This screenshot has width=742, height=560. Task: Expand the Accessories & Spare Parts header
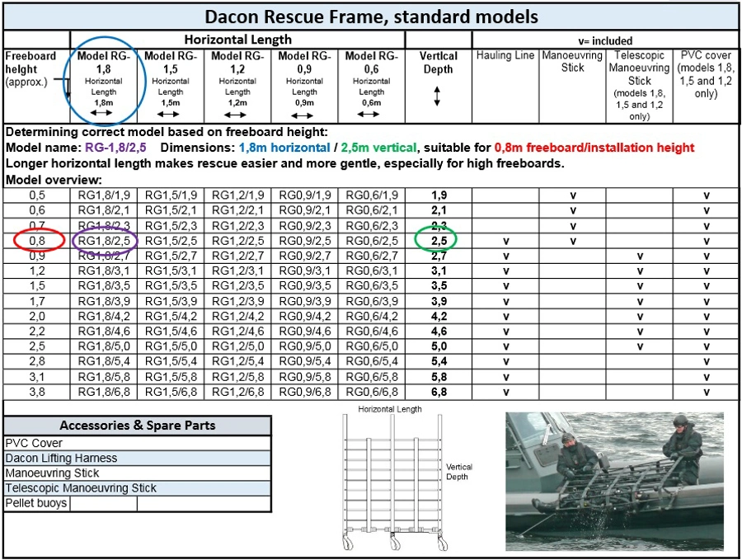(x=137, y=425)
